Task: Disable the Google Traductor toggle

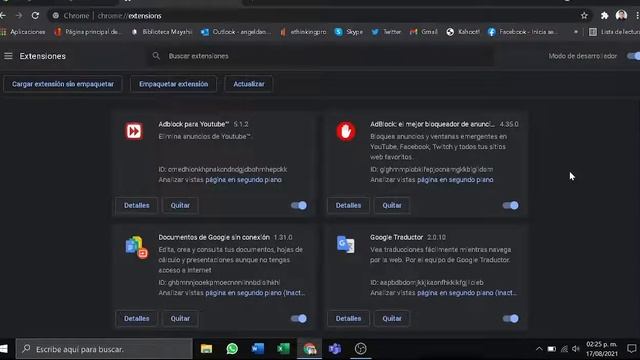Action: point(511,318)
